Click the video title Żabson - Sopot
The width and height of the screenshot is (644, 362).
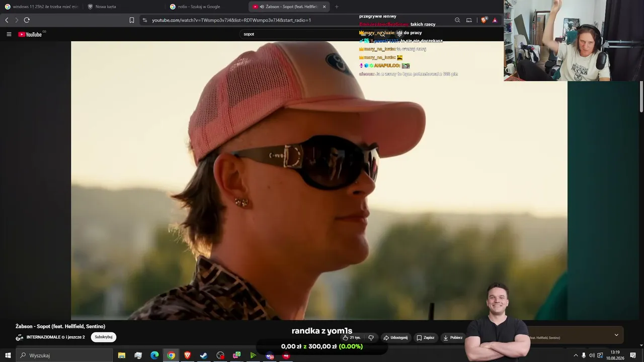(60, 326)
